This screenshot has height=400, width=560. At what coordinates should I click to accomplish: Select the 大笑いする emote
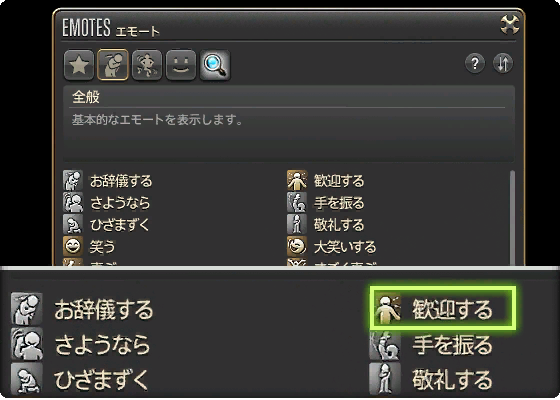[331, 246]
